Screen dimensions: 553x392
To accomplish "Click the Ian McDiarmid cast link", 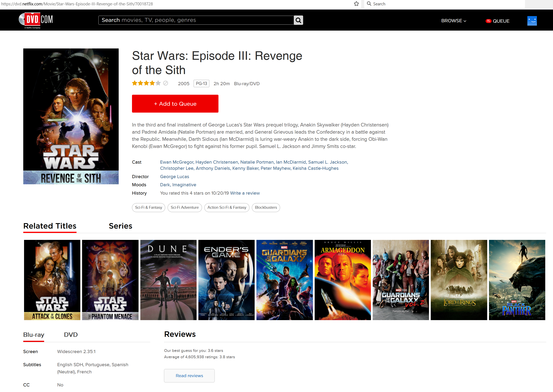I will [x=291, y=162].
